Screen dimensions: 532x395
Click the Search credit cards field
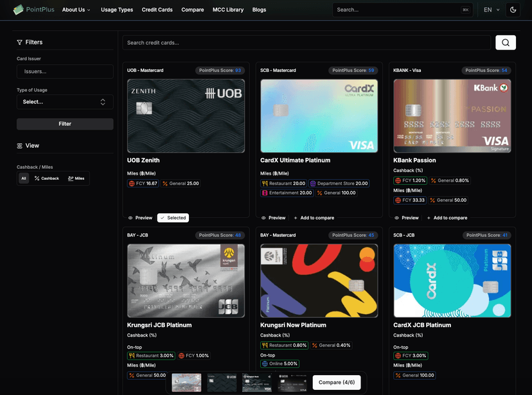(x=306, y=43)
